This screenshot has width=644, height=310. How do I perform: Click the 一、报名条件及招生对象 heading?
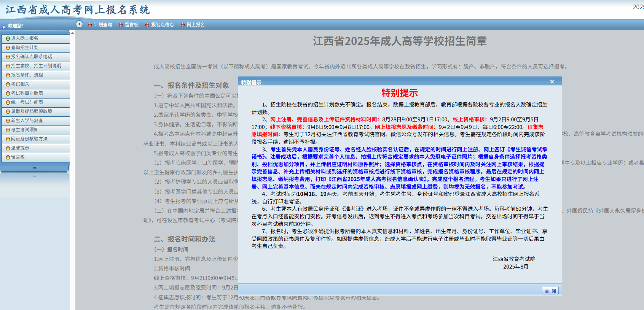pos(191,86)
